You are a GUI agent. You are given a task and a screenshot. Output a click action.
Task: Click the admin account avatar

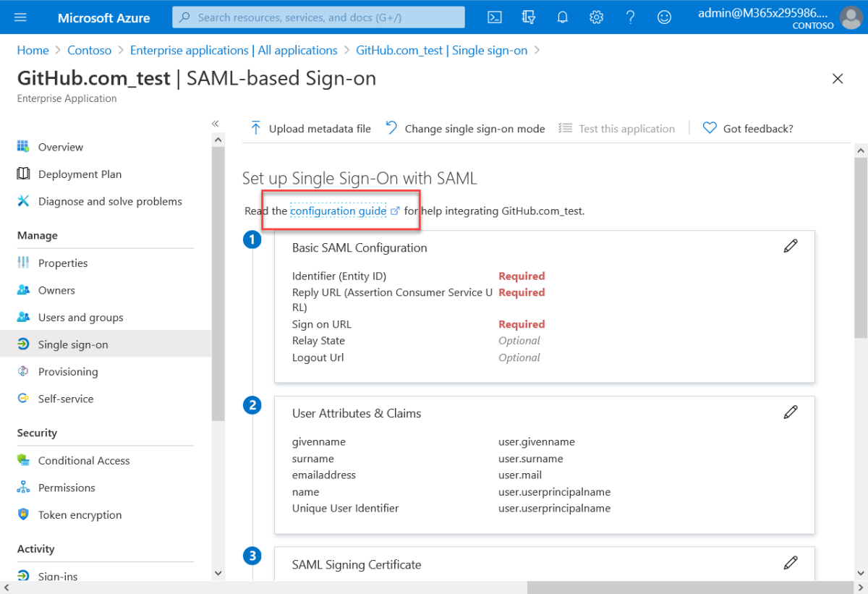tap(851, 17)
